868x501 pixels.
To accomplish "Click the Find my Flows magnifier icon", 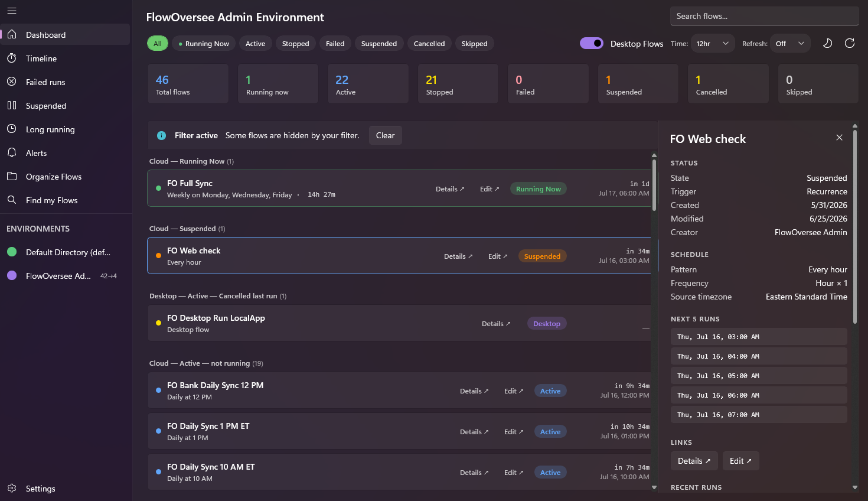I will 12,200.
